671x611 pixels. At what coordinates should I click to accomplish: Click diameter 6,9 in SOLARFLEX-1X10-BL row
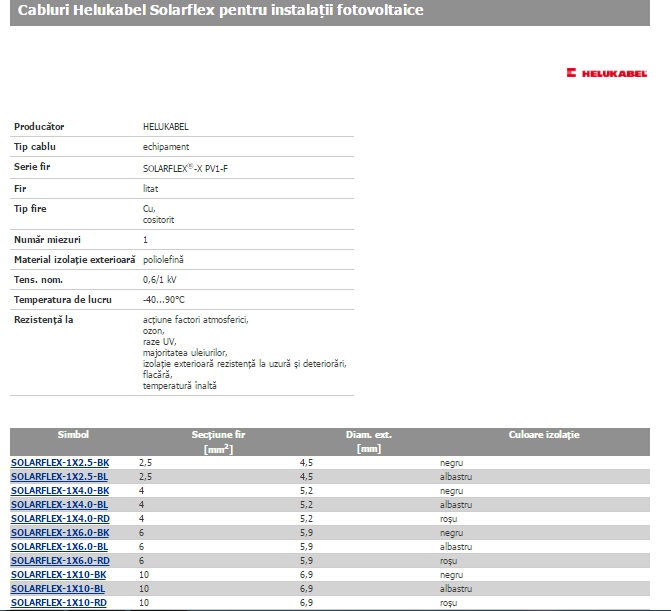(x=306, y=589)
